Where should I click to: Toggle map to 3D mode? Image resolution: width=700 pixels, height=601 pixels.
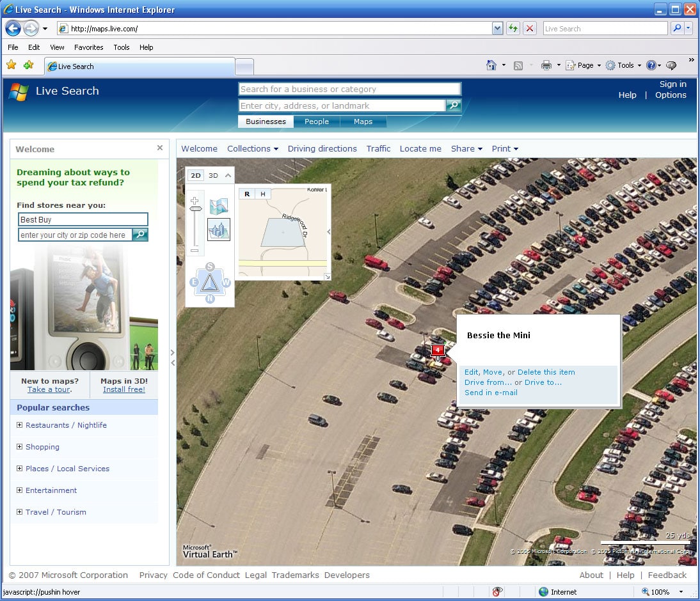pos(213,175)
